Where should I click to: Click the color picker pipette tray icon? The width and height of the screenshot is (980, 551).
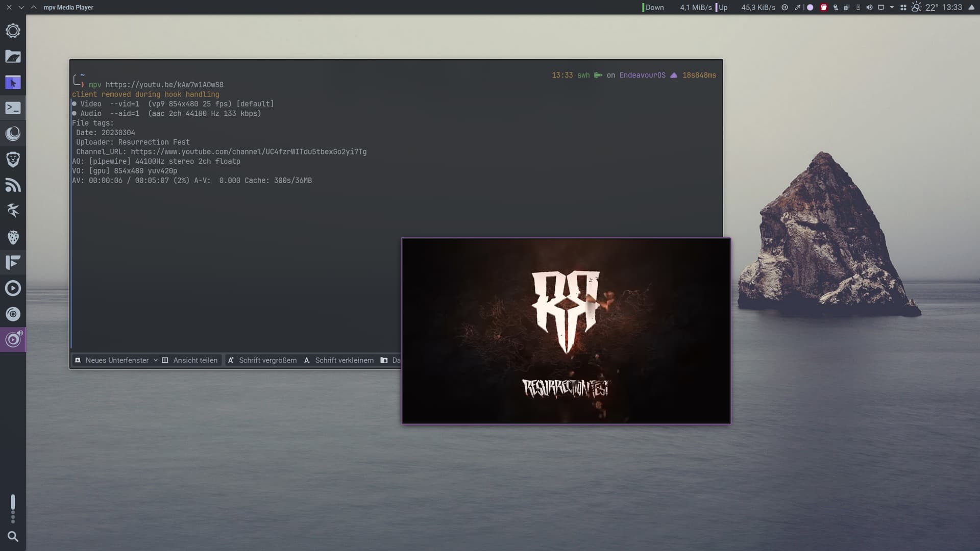797,7
